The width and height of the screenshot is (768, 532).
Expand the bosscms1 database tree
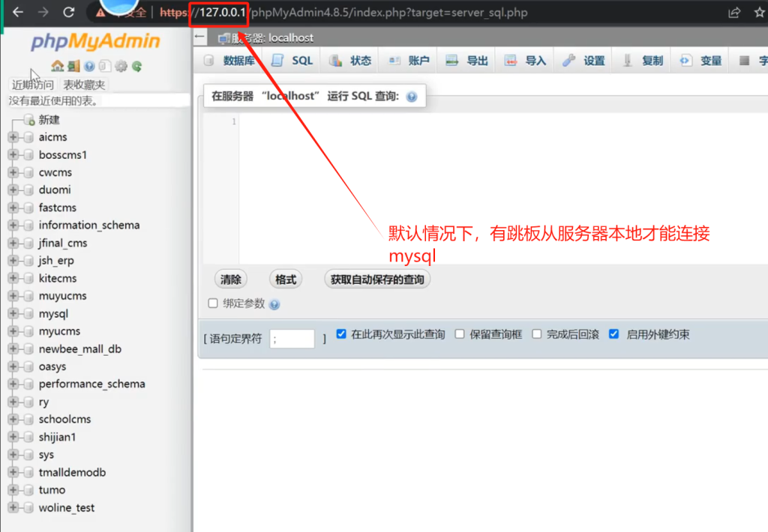[13, 154]
